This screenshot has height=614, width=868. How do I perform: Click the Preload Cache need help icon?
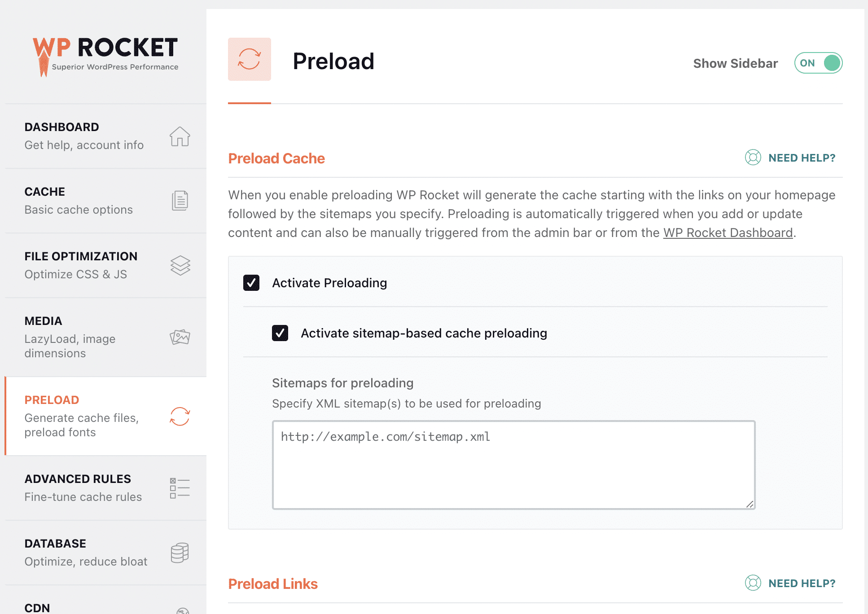click(x=753, y=158)
